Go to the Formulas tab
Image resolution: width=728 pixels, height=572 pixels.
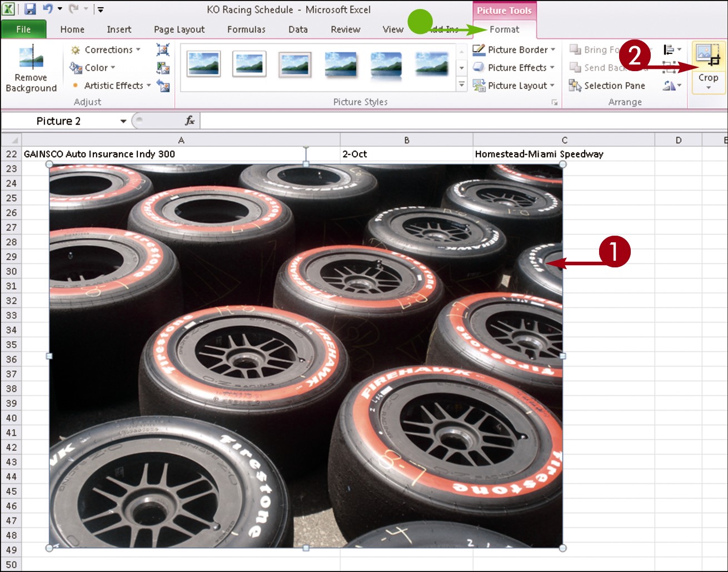[x=246, y=29]
